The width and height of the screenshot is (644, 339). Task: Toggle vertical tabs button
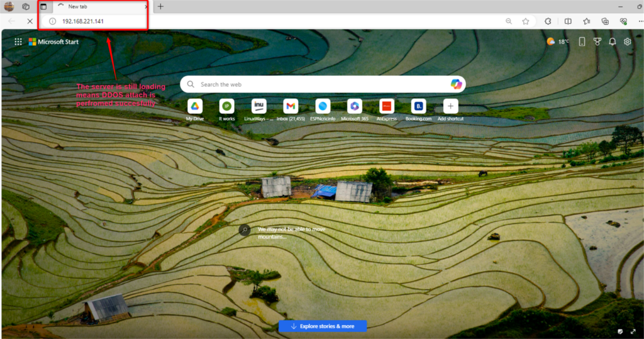tap(43, 6)
